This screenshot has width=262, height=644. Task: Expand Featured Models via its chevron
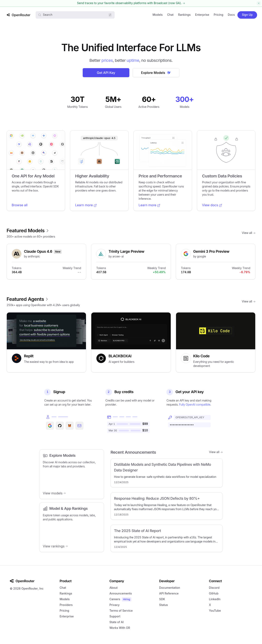pos(47,230)
